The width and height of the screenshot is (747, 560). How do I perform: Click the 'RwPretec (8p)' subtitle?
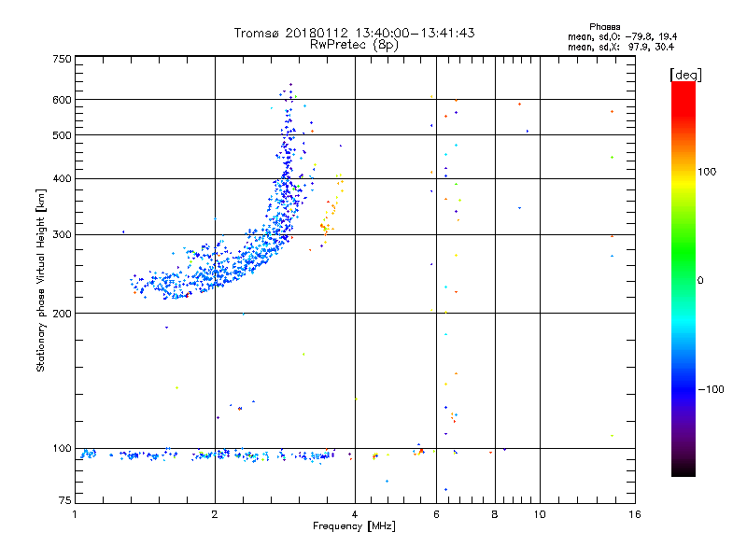click(354, 45)
